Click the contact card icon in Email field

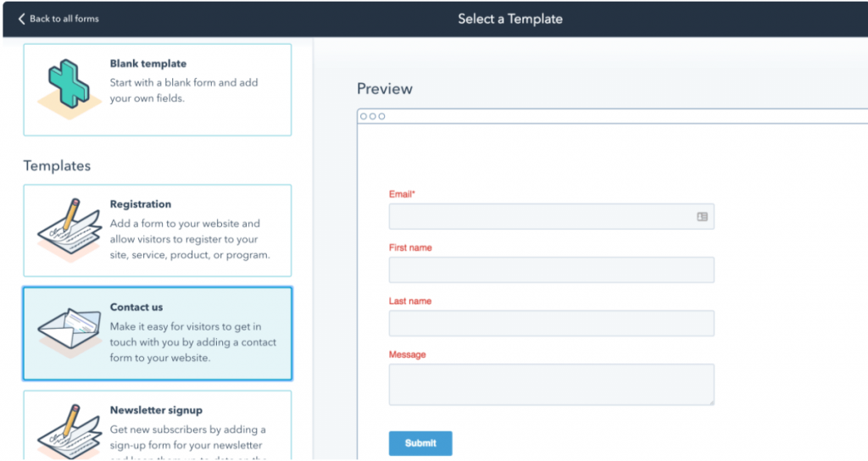[702, 217]
